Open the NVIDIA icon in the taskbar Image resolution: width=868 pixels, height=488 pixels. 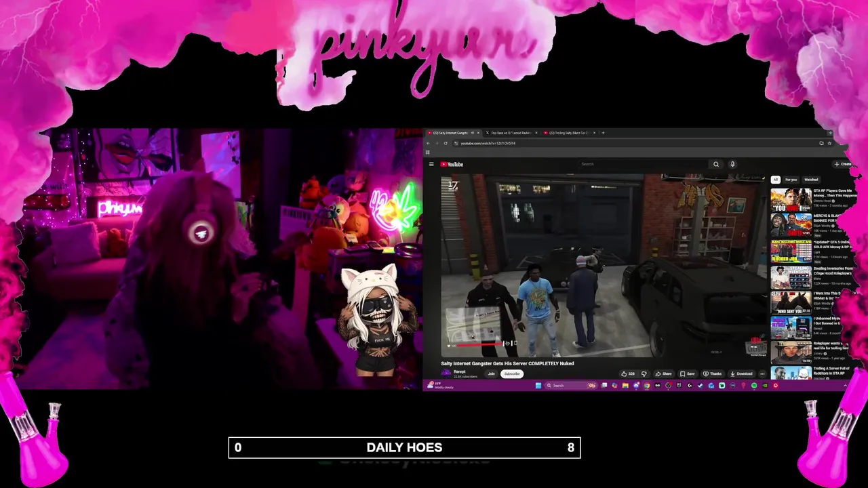point(765,386)
